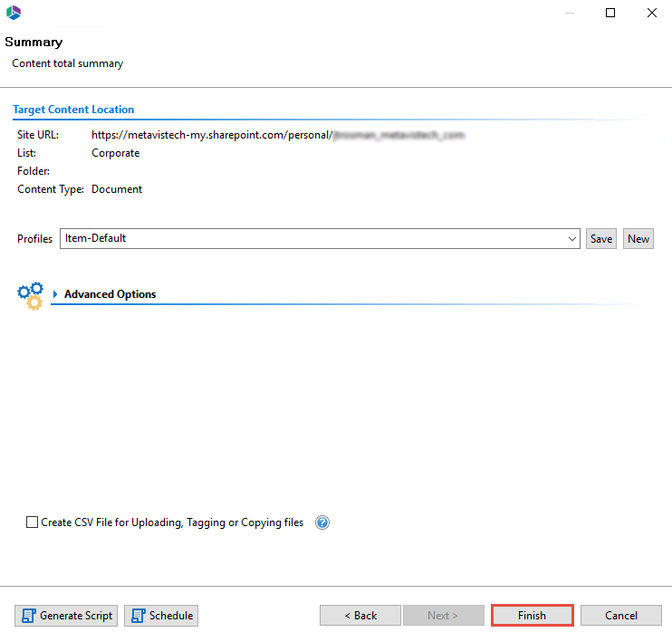Screen dimensions: 672x642
Task: Minimize the wizard window
Action: click(569, 13)
